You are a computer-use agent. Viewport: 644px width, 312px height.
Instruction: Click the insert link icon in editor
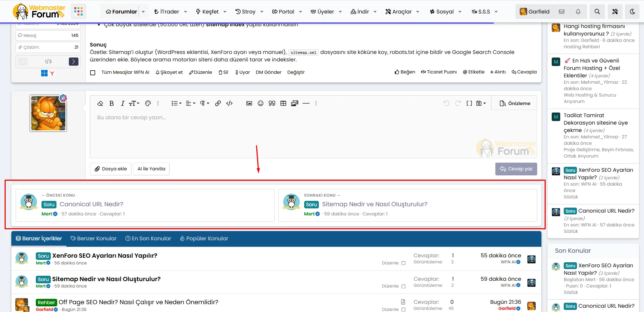[x=218, y=103]
